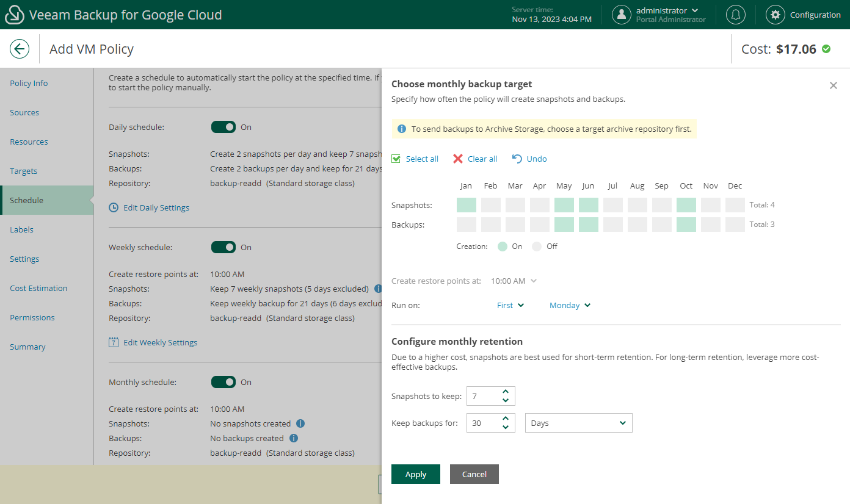Open Edit Weekly Settings link

pos(160,342)
